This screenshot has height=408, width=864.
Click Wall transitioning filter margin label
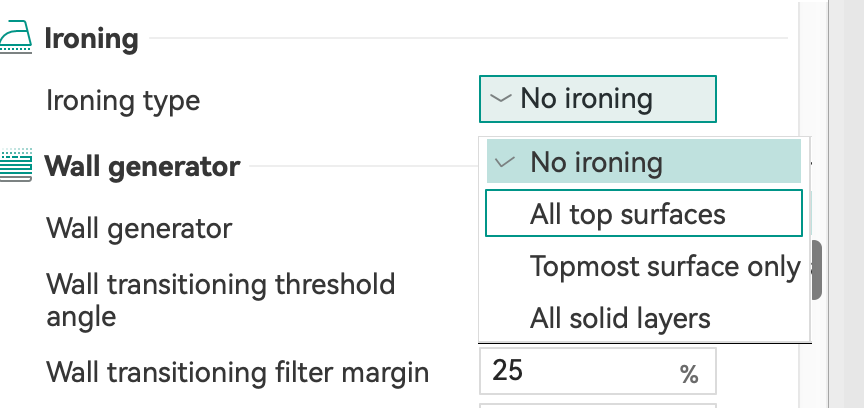point(237,372)
